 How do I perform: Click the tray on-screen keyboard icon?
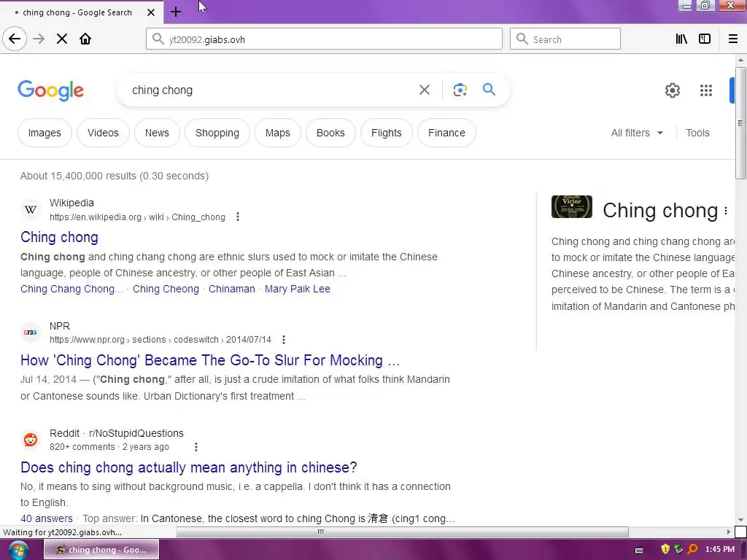[x=639, y=550]
